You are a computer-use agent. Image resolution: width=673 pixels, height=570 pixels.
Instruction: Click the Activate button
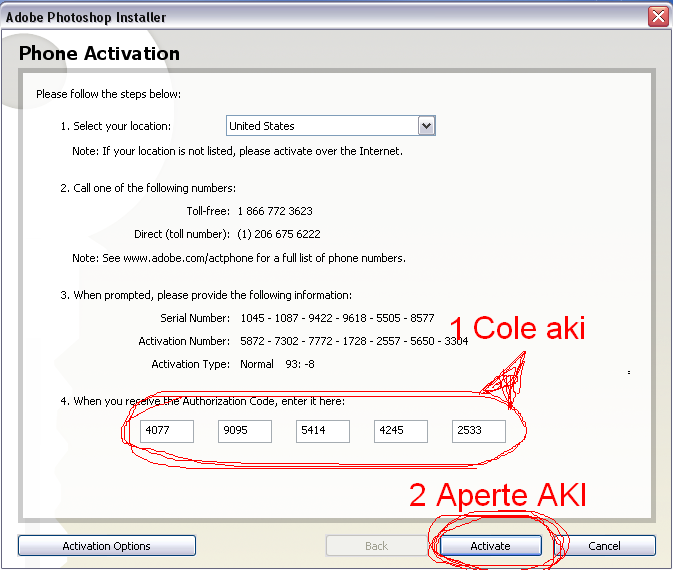click(491, 546)
